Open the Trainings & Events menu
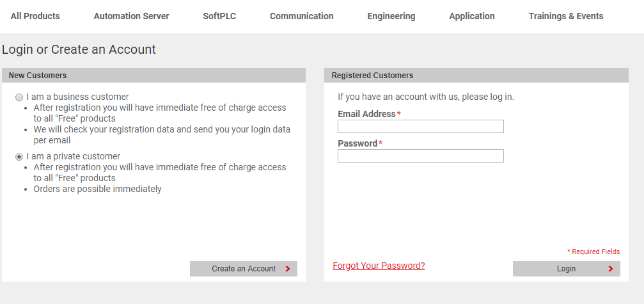 coord(566,17)
